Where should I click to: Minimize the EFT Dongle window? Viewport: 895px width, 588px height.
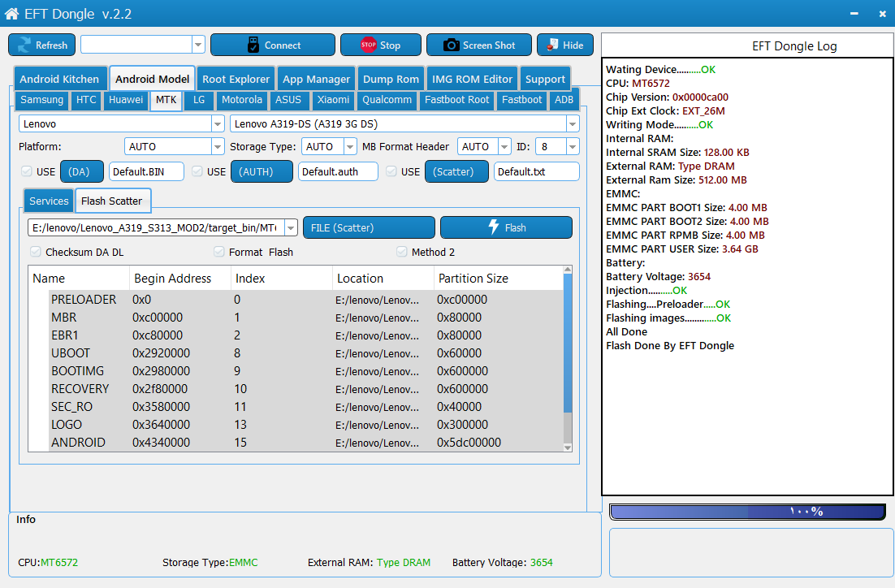[x=854, y=14]
